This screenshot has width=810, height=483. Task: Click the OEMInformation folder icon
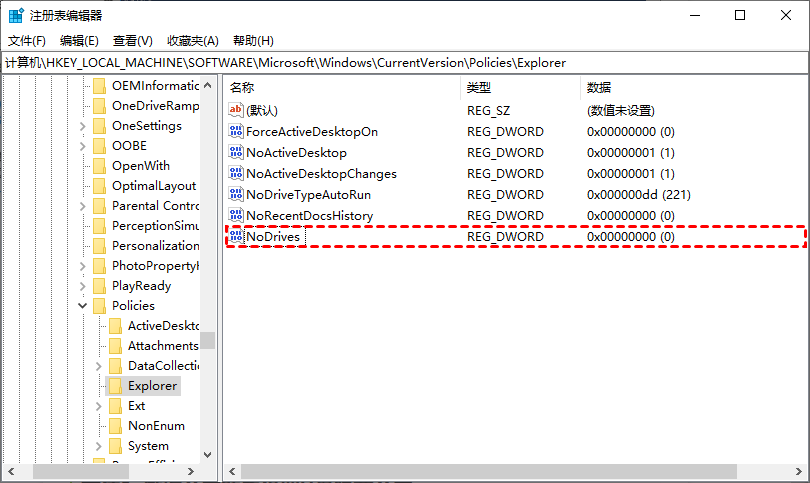tap(99, 86)
